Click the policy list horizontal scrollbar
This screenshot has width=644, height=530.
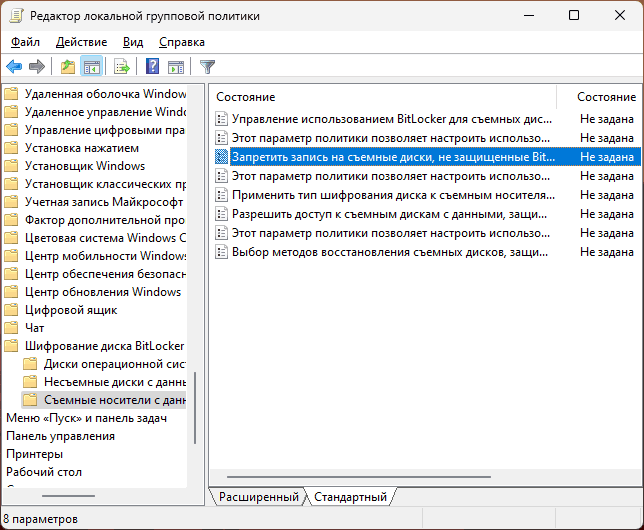359,477
